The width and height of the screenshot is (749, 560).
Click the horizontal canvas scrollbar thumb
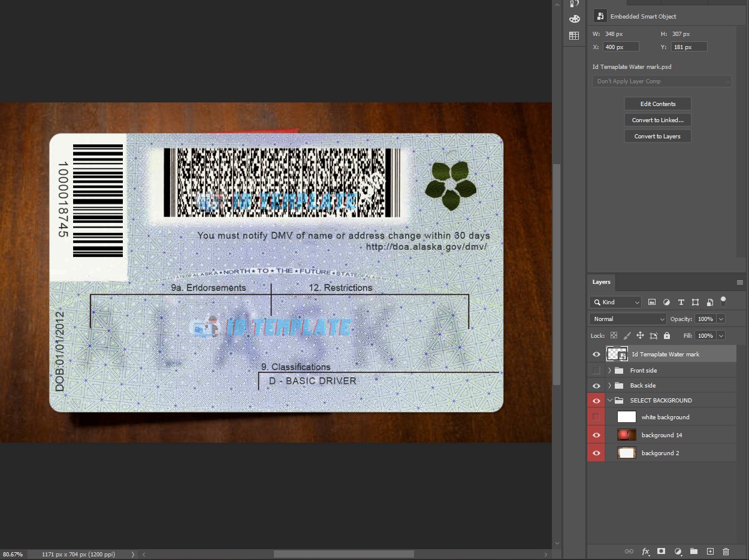344,554
